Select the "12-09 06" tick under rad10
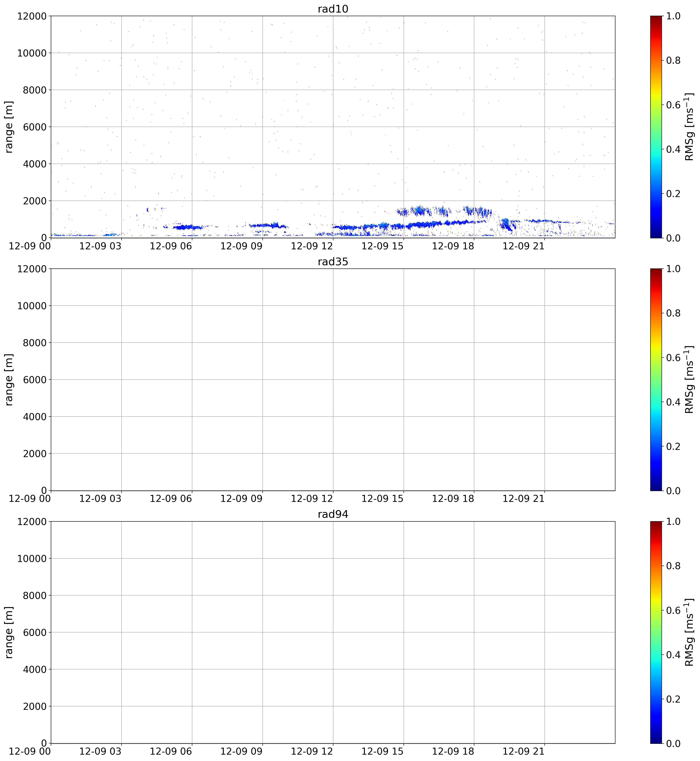 coord(171,246)
